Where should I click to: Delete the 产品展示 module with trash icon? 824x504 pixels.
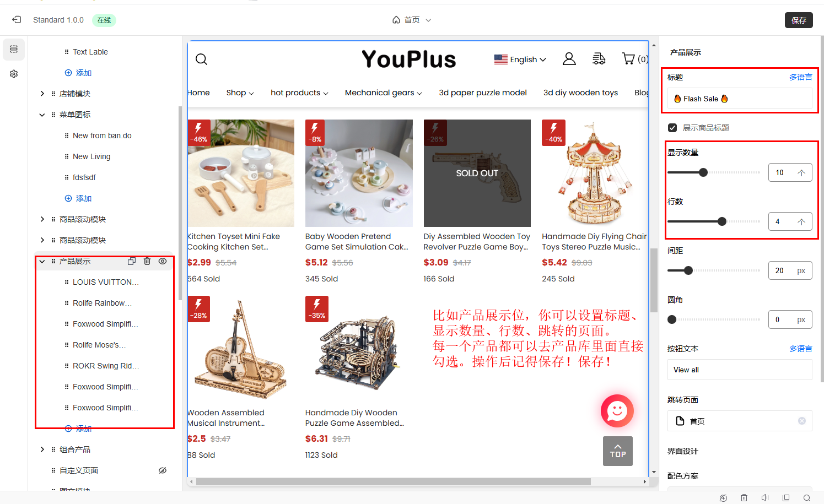(147, 261)
